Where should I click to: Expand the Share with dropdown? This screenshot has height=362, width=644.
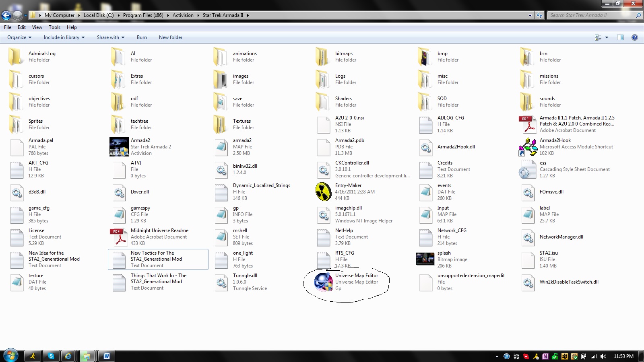coord(111,37)
